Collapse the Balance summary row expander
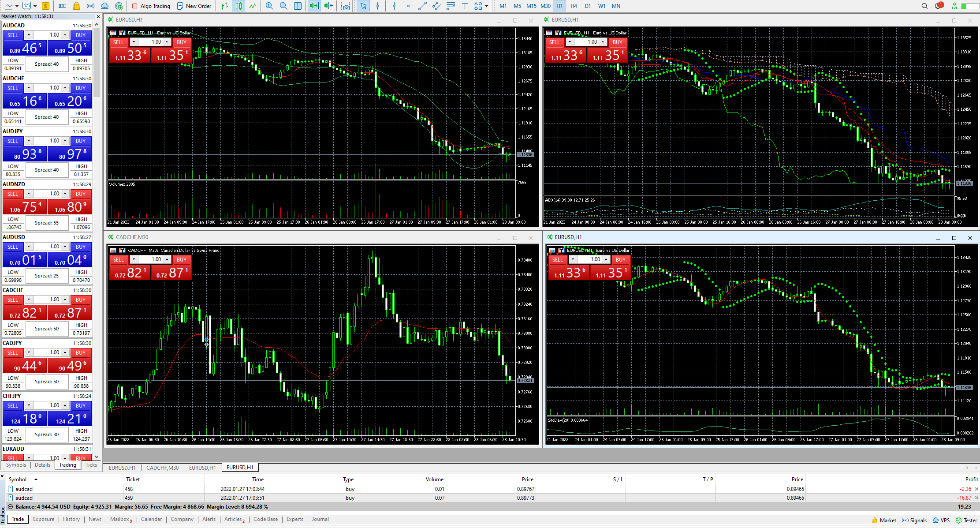The image size is (980, 528). tap(11, 507)
